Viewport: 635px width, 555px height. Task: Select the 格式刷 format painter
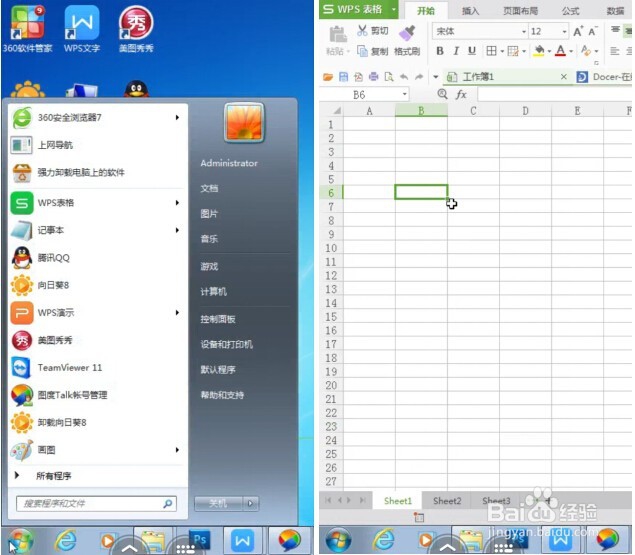[x=407, y=42]
